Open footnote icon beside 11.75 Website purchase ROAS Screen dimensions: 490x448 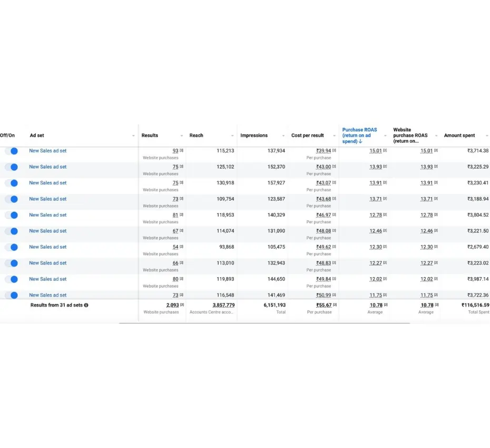coord(436,295)
